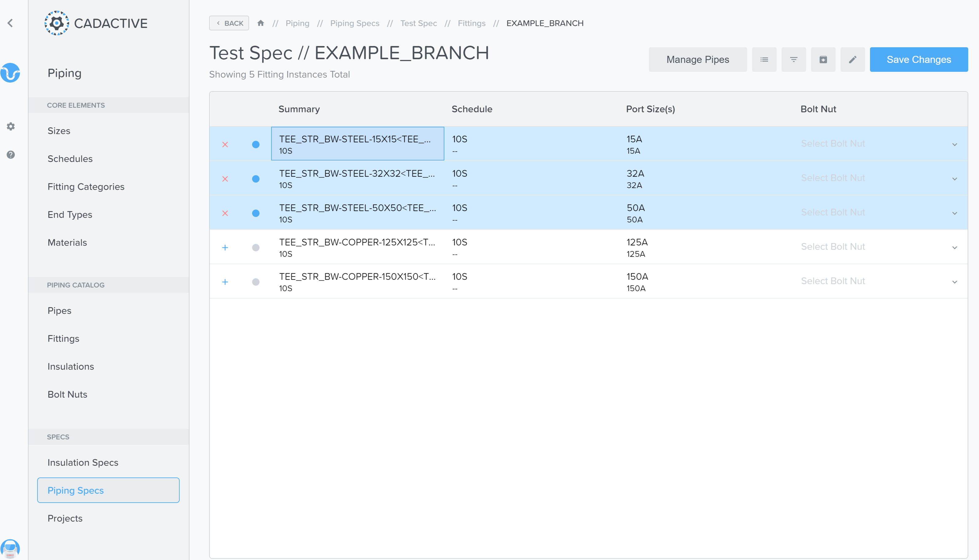Viewport: 979px width, 560px height.
Task: Toggle the blue dot on the 32X32 row
Action: pos(255,179)
